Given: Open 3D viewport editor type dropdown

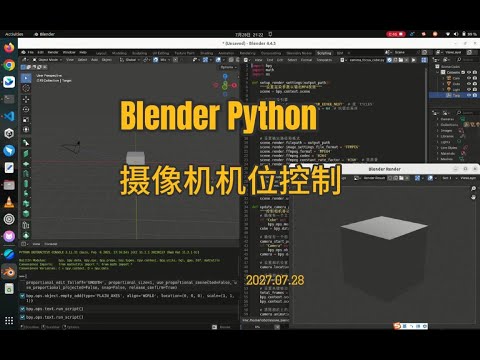Looking at the screenshot, I should tap(25, 60).
